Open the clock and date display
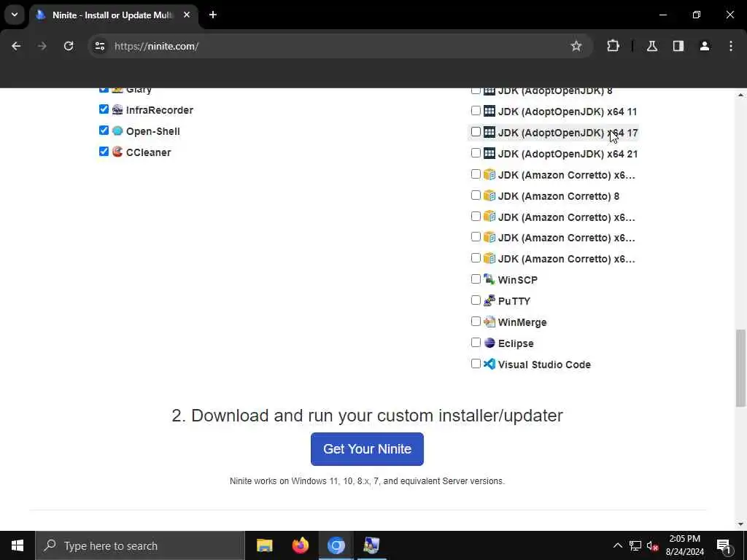This screenshot has height=560, width=747. click(684, 545)
